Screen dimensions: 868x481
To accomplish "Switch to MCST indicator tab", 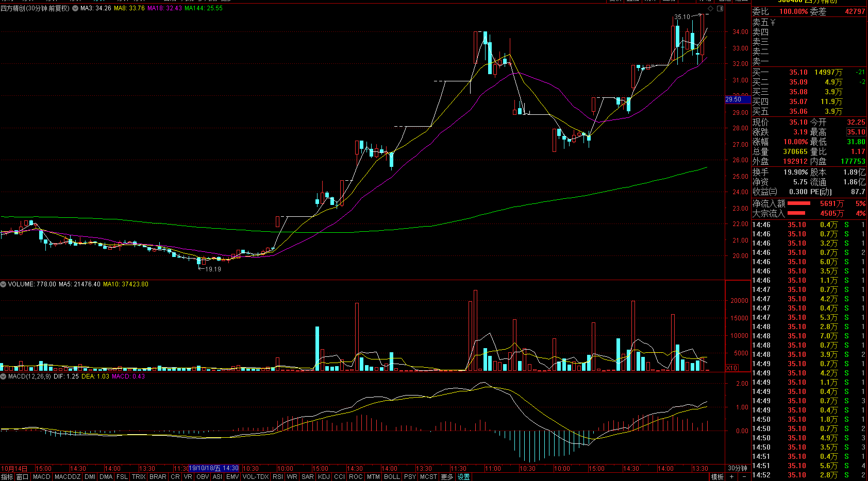I will tap(428, 477).
